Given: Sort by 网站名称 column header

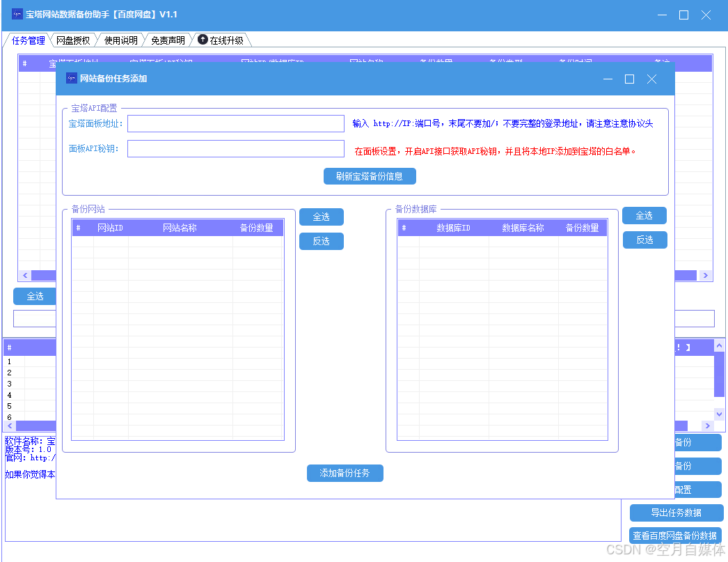Looking at the screenshot, I should 180,228.
